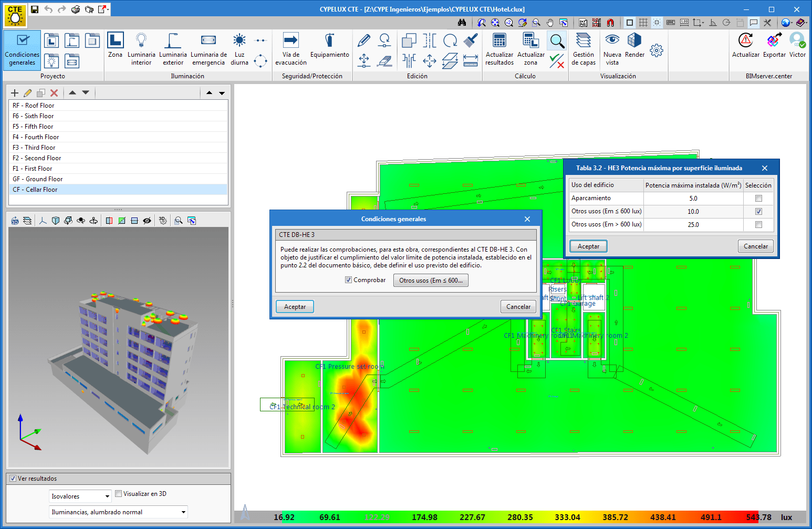This screenshot has height=529, width=812.
Task: Click Actualizar zona icon
Action: [x=531, y=49]
